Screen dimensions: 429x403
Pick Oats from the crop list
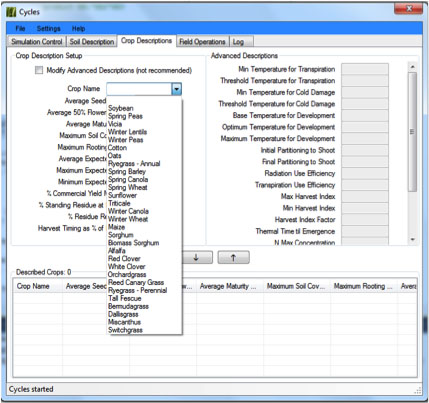click(115, 156)
